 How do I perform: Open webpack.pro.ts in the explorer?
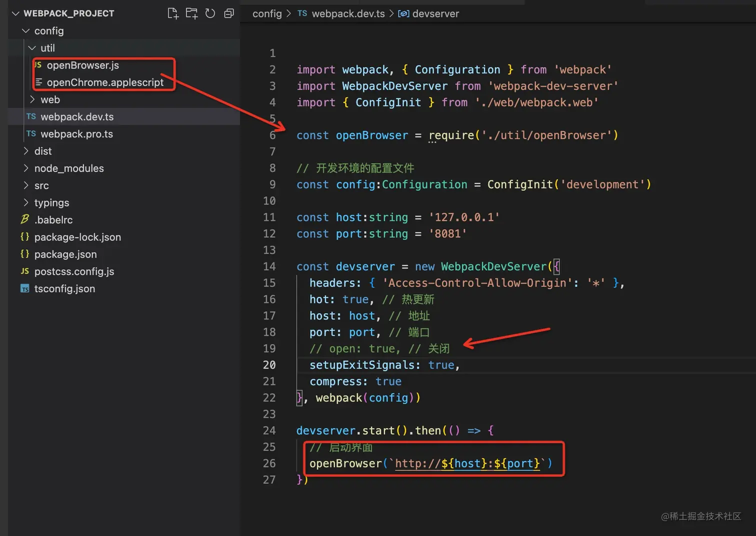76,134
